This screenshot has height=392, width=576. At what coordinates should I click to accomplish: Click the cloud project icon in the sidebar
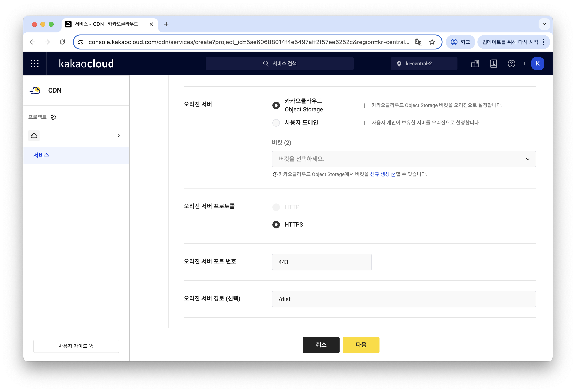pyautogui.click(x=34, y=136)
